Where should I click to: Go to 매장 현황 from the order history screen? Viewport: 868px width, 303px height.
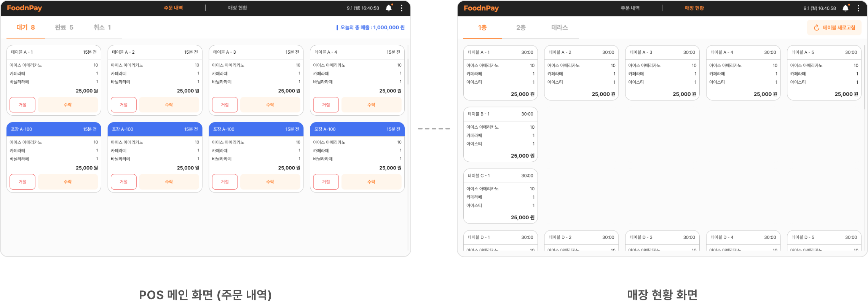(x=238, y=8)
